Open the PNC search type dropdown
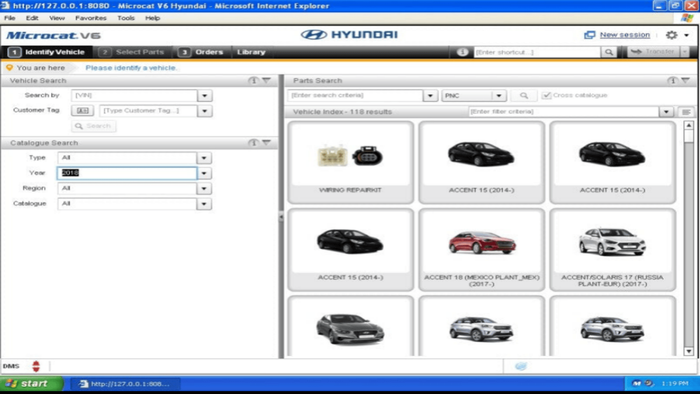The image size is (700, 394). 499,95
